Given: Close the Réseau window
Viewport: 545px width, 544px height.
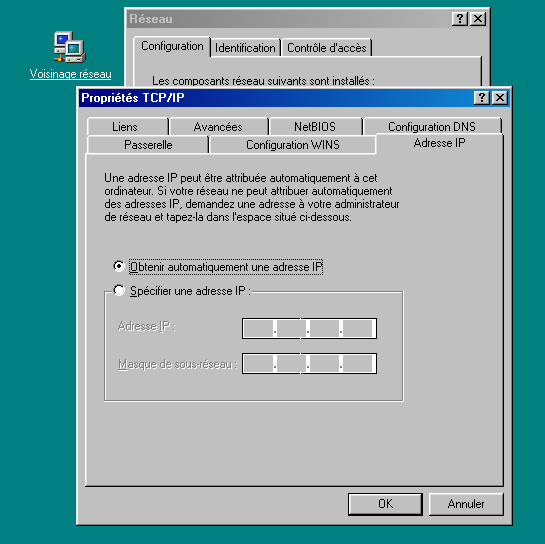Looking at the screenshot, I should click(478, 19).
